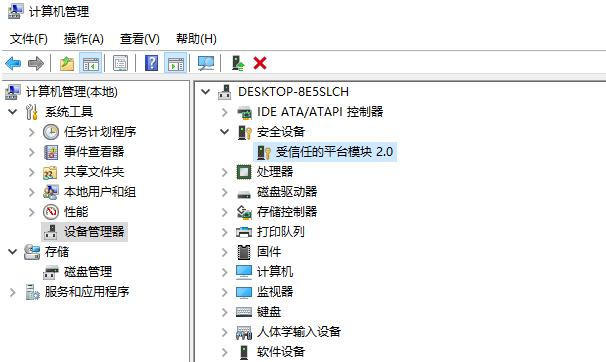Expand the 任务计划程序 node arrow
The height and width of the screenshot is (362, 606).
pos(32,132)
